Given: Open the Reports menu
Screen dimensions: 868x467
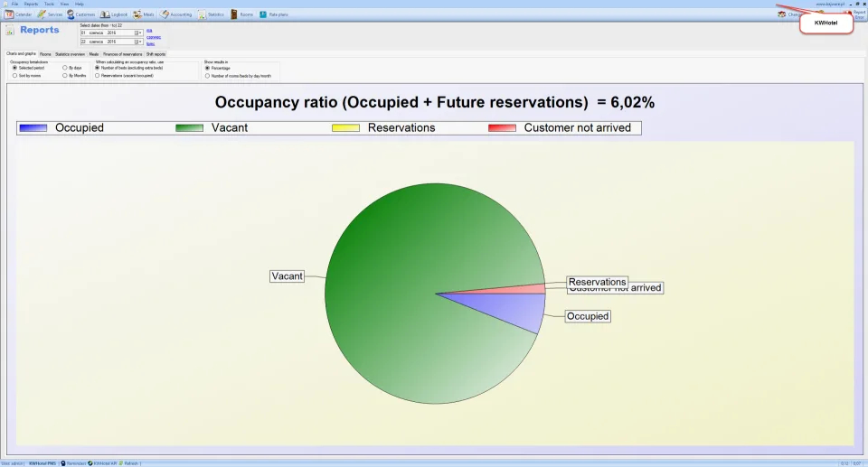Looking at the screenshot, I should click(31, 4).
